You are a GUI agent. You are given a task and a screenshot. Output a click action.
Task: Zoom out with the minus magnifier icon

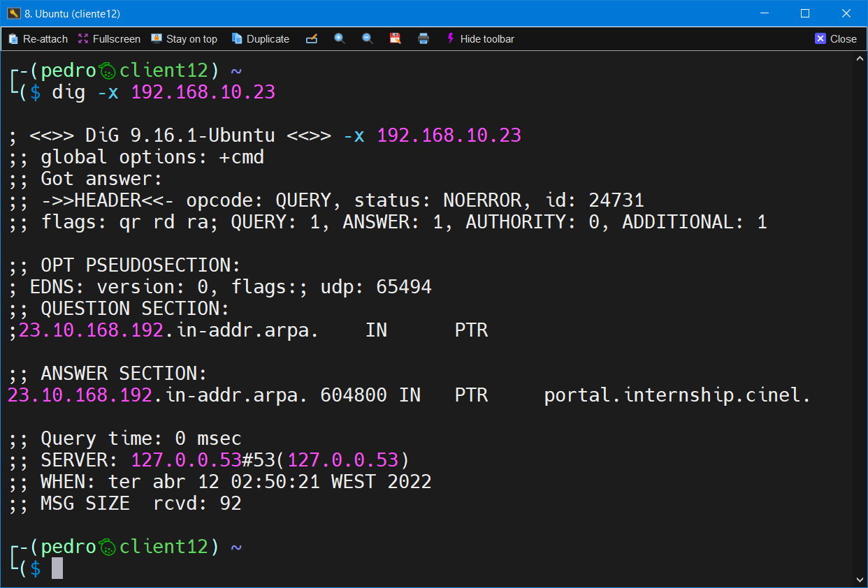(x=368, y=39)
